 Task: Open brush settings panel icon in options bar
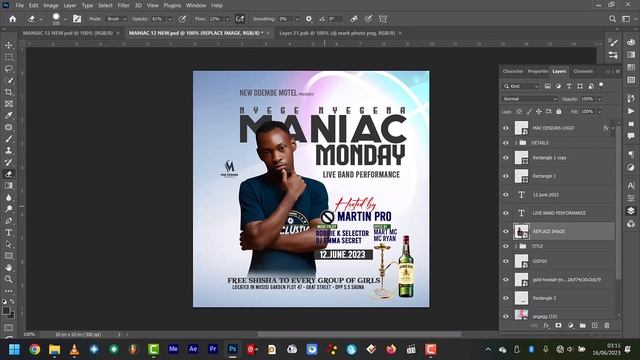[x=77, y=19]
